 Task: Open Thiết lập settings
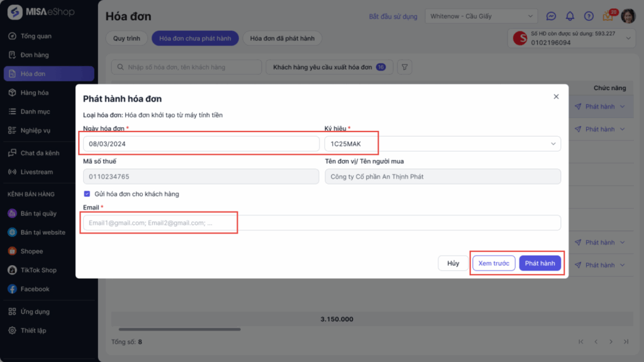pos(33,331)
